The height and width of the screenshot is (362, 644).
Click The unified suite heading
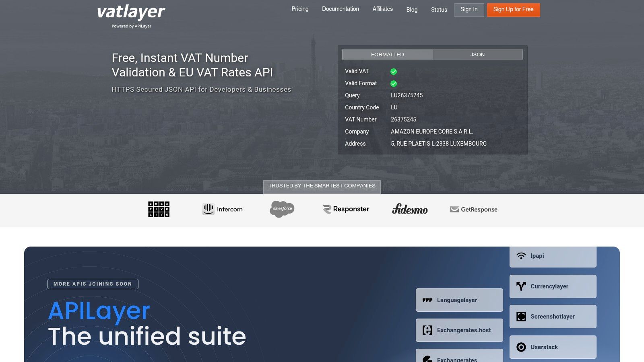click(147, 336)
